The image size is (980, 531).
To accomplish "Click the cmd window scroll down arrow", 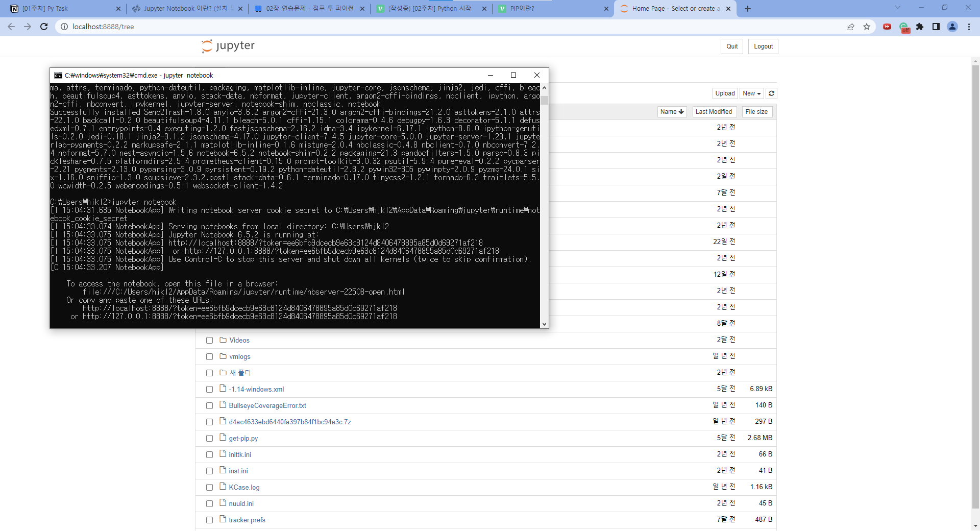I will (x=544, y=324).
